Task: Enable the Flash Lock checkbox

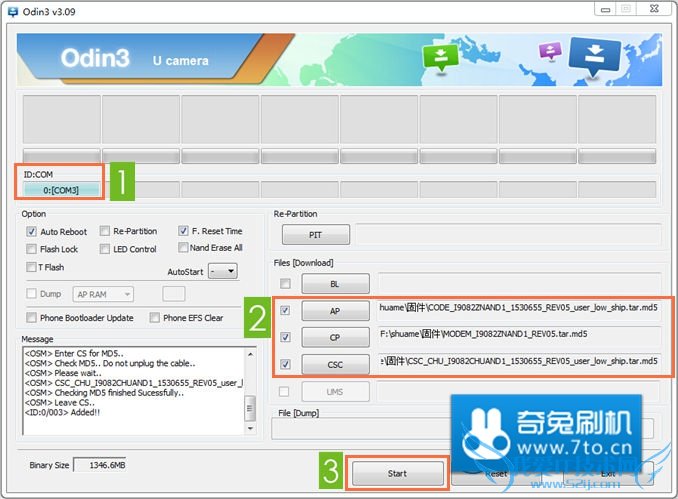Action: [31, 249]
